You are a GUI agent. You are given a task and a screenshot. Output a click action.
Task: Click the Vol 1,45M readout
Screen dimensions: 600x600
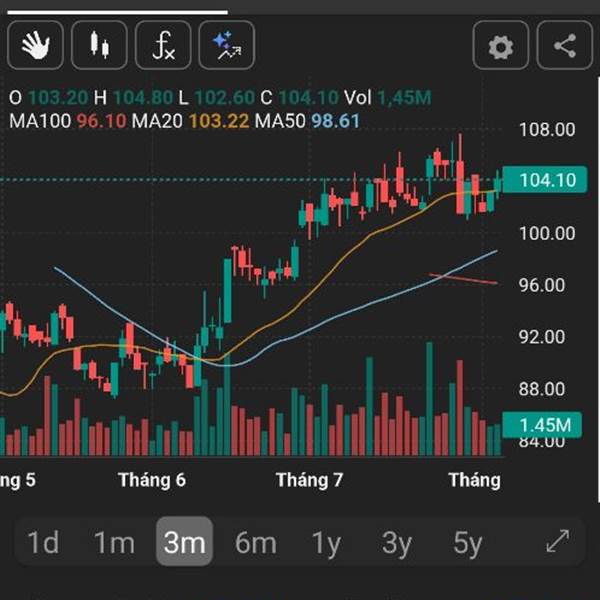[388, 98]
